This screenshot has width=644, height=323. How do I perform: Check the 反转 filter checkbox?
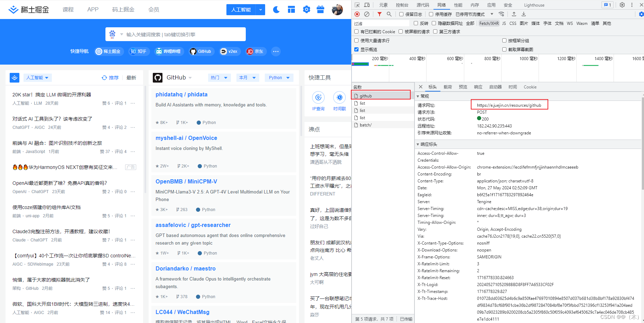[x=416, y=23]
